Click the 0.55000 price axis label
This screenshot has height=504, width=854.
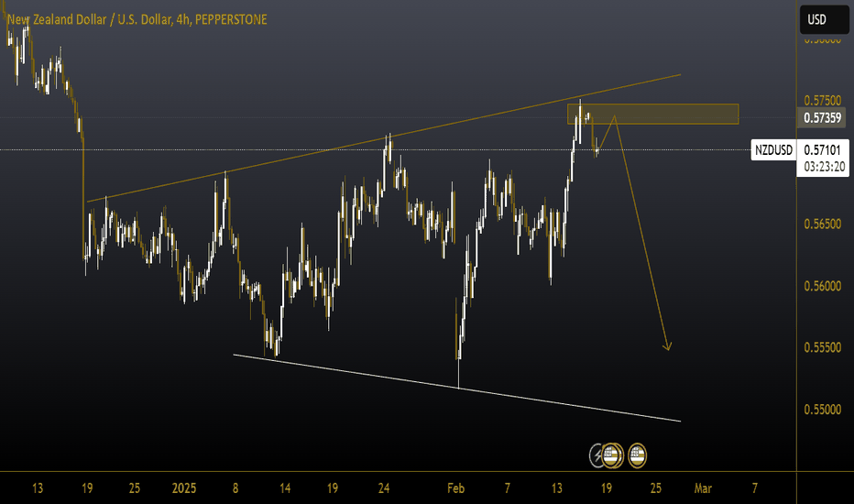click(823, 410)
